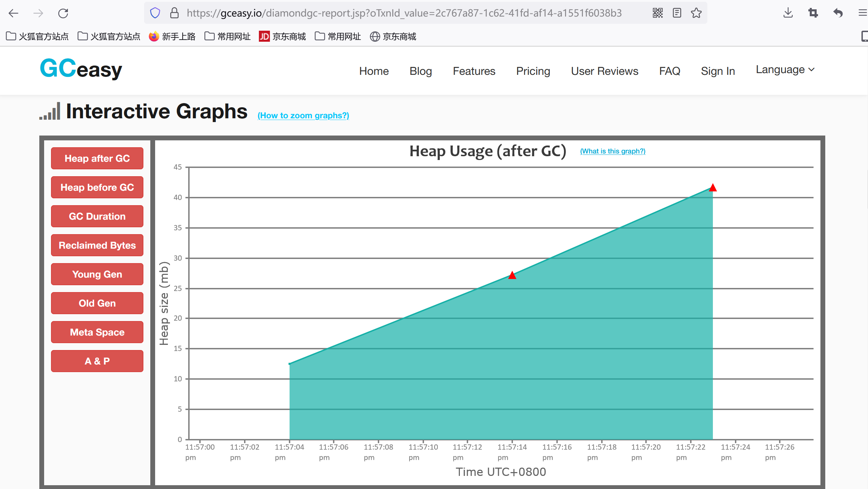Open the JD 京东商城 bookmark with red icon
The image size is (868, 489).
282,36
